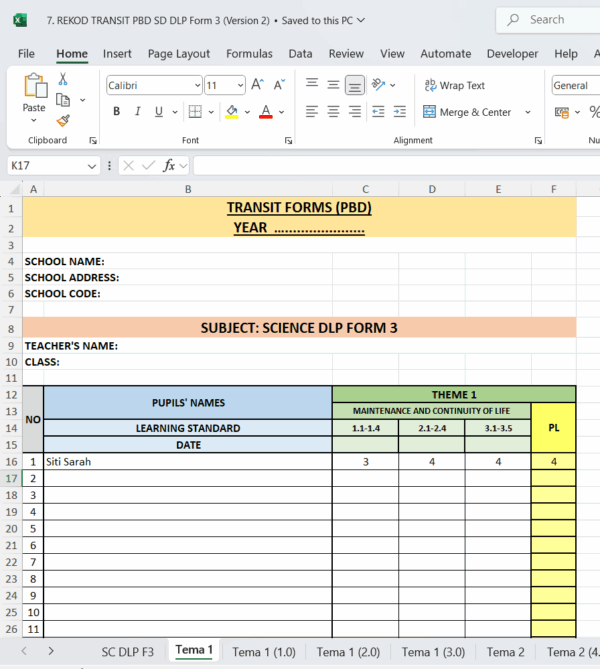Toggle Wrap Text on selected cell
The image size is (600, 669).
[x=455, y=86]
